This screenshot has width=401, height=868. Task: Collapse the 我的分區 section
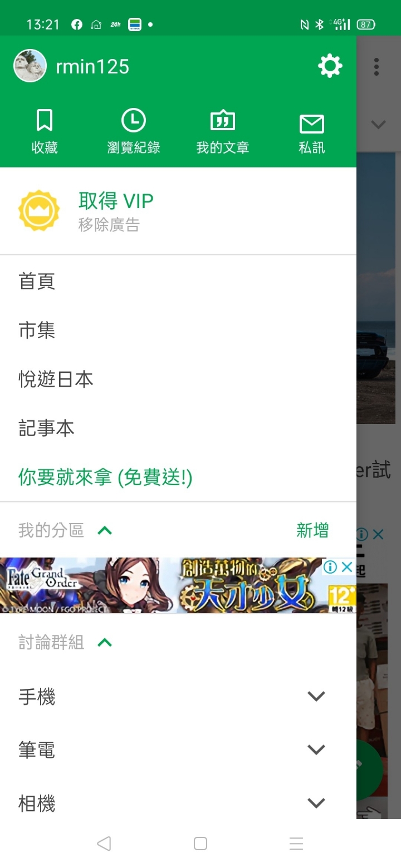tap(105, 530)
